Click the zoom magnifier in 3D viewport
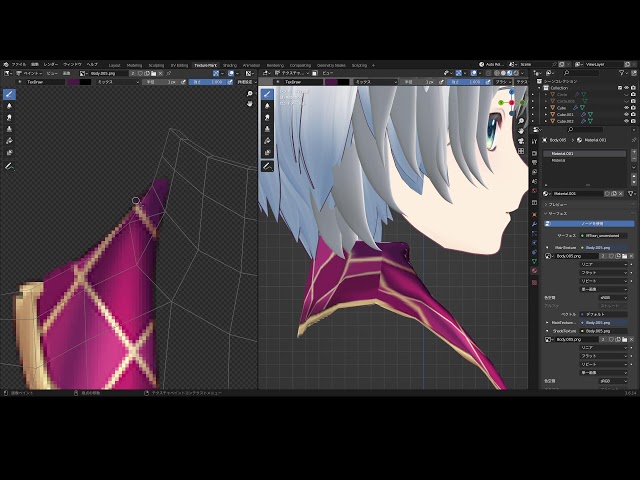 click(x=521, y=121)
